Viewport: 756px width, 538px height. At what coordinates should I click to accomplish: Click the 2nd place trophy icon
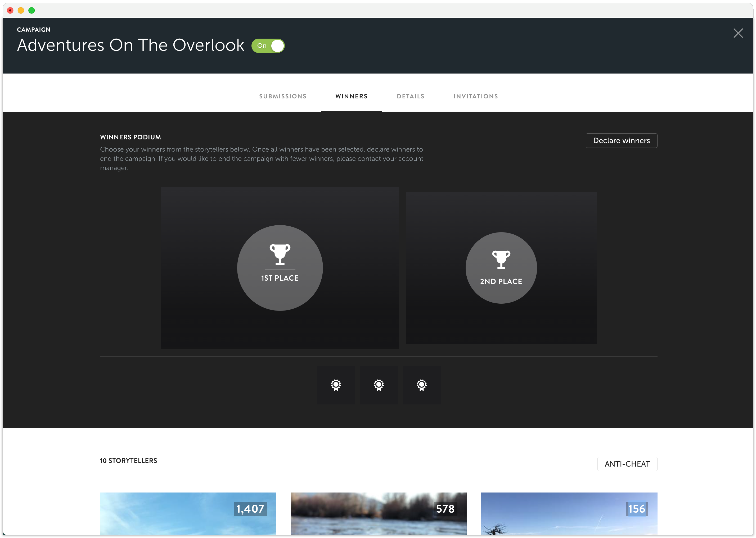coord(501,259)
